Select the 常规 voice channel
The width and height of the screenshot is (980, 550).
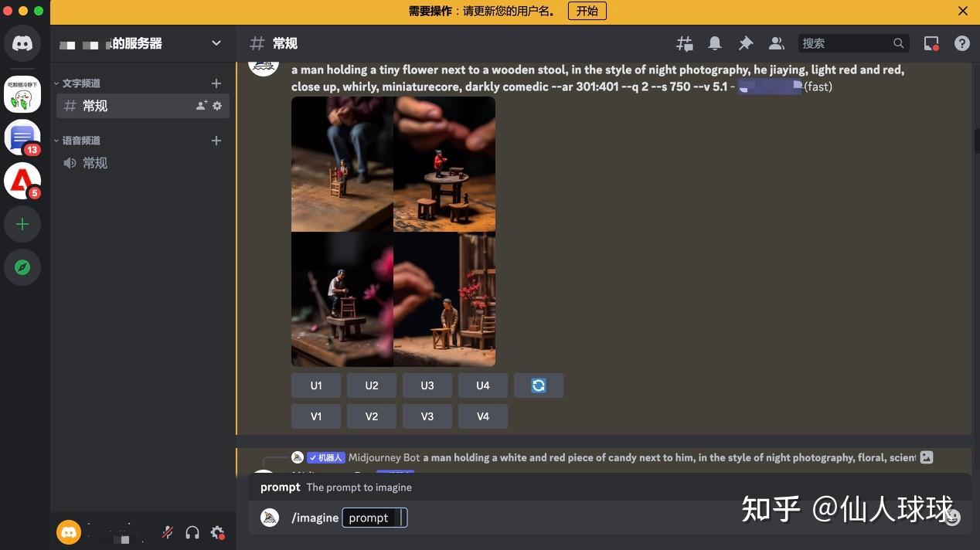[94, 163]
